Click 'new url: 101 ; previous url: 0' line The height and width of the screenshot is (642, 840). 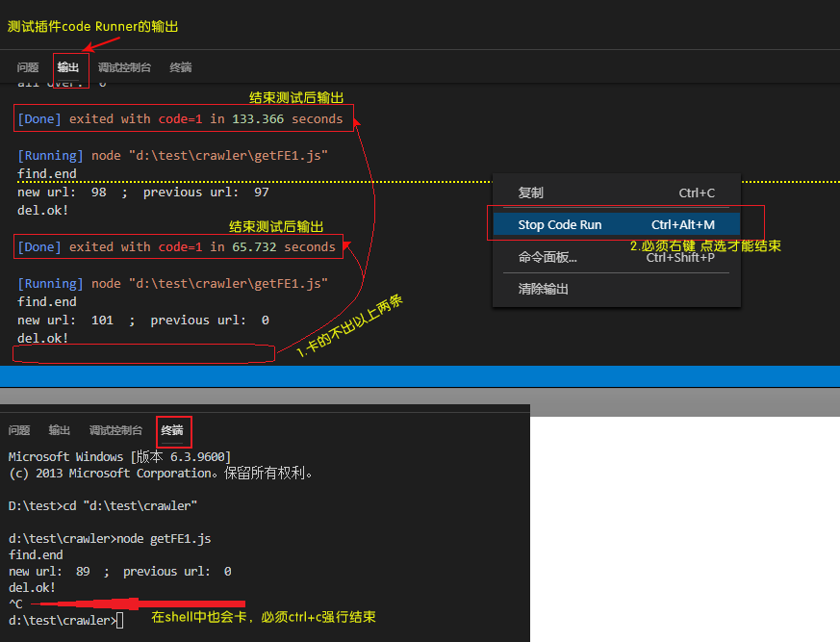143,321
